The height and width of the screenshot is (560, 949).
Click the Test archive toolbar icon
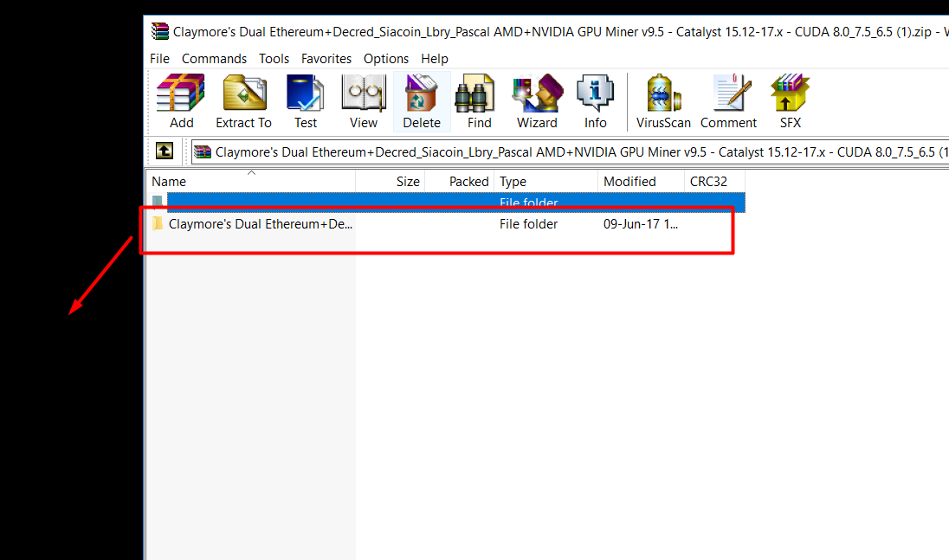306,101
